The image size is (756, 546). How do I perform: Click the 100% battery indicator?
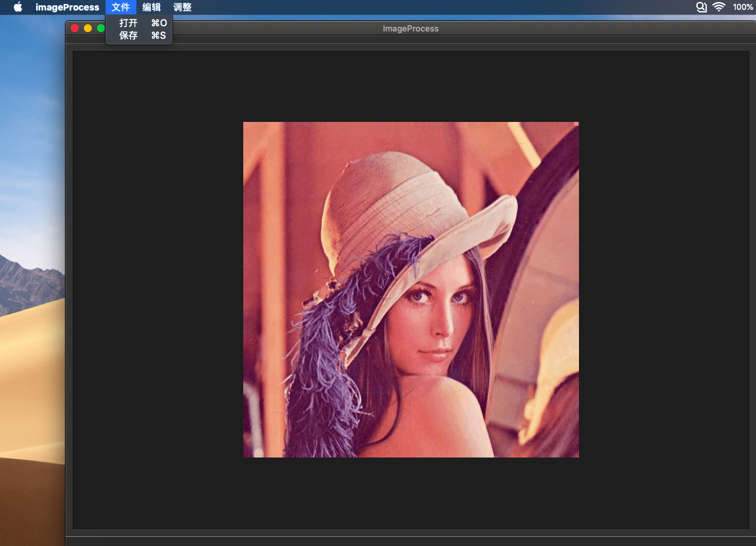point(742,7)
